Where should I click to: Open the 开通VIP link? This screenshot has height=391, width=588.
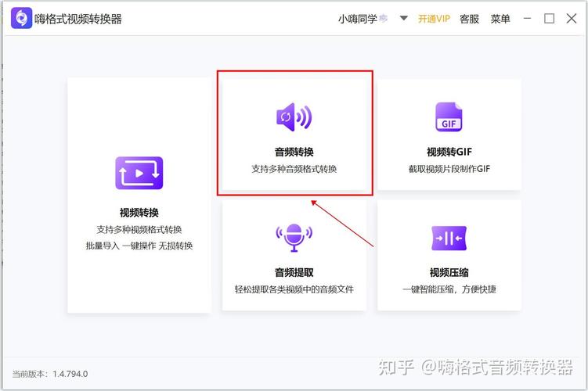pyautogui.click(x=434, y=19)
